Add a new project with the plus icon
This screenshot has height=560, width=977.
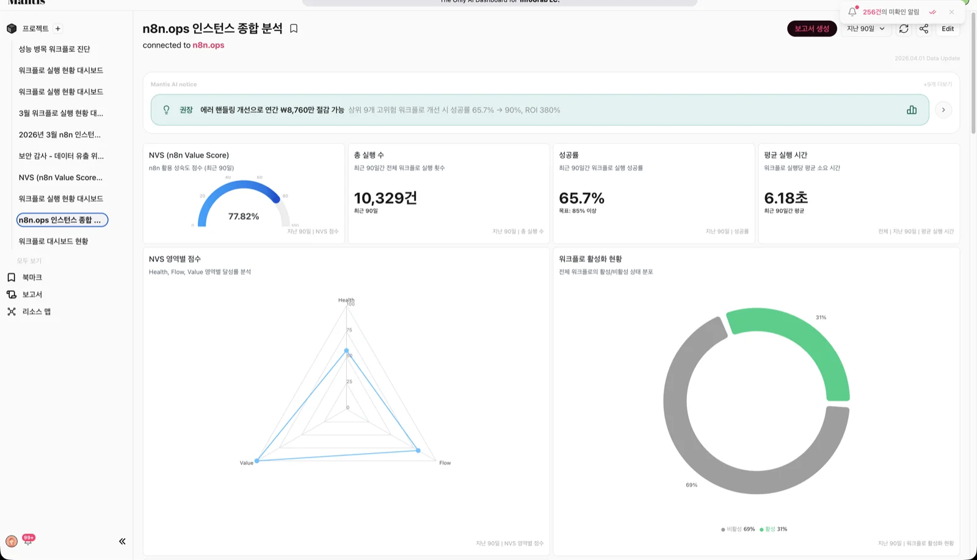point(57,28)
